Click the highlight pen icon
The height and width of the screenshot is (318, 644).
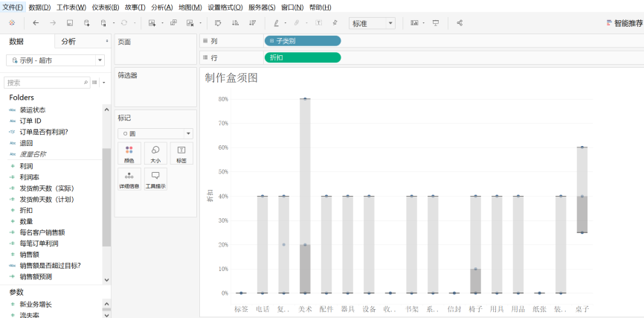(277, 23)
